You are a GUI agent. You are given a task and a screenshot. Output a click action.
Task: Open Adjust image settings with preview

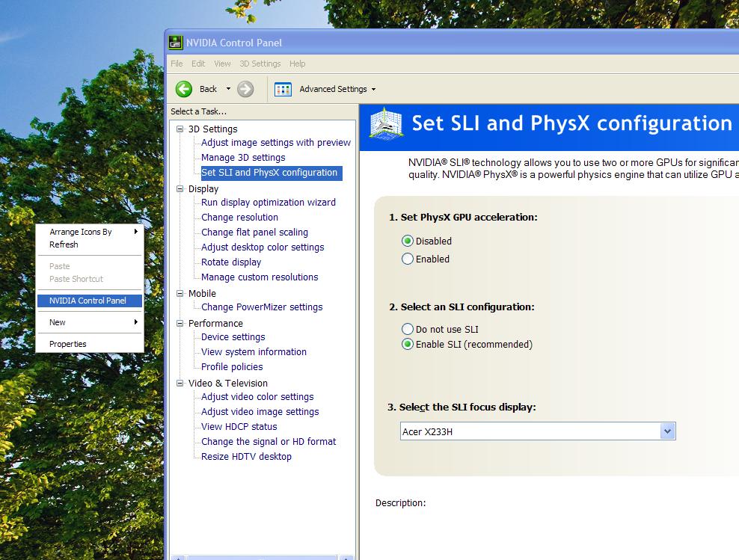point(276,142)
